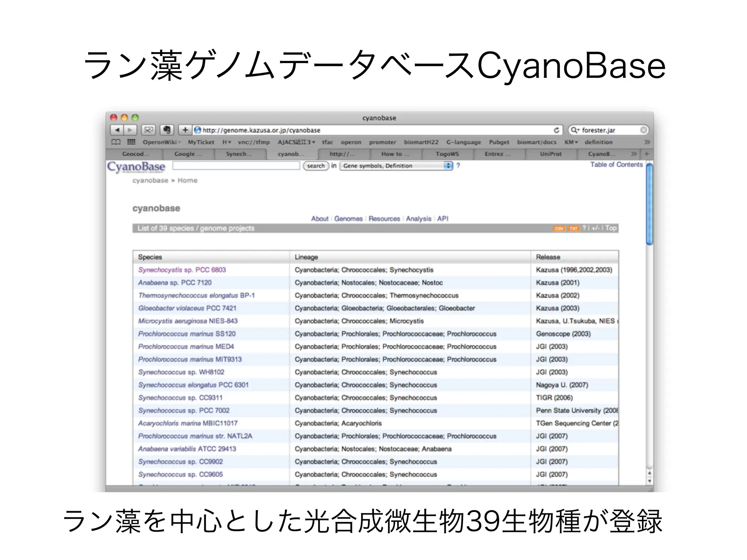
Task: Download the species list as TXT
Action: (573, 229)
